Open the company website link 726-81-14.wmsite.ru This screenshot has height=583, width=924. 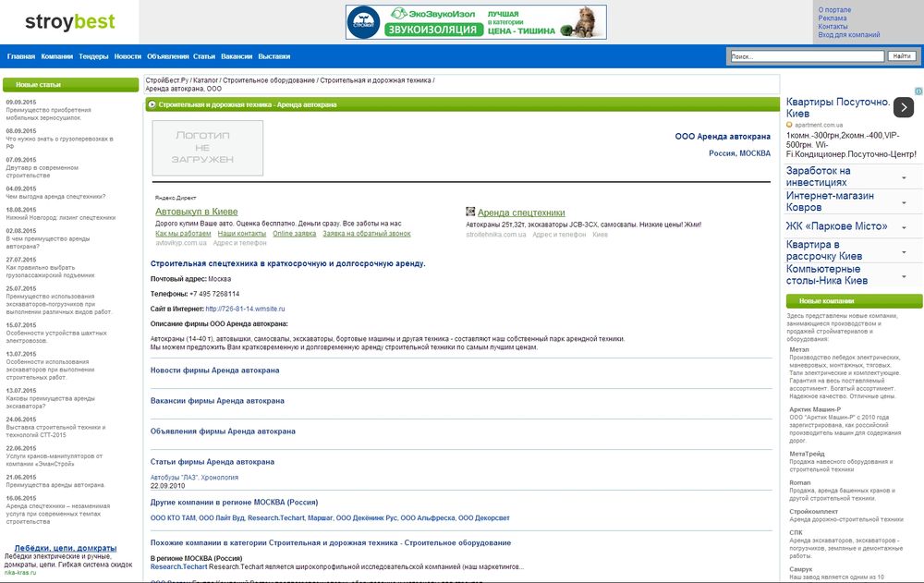tap(245, 309)
